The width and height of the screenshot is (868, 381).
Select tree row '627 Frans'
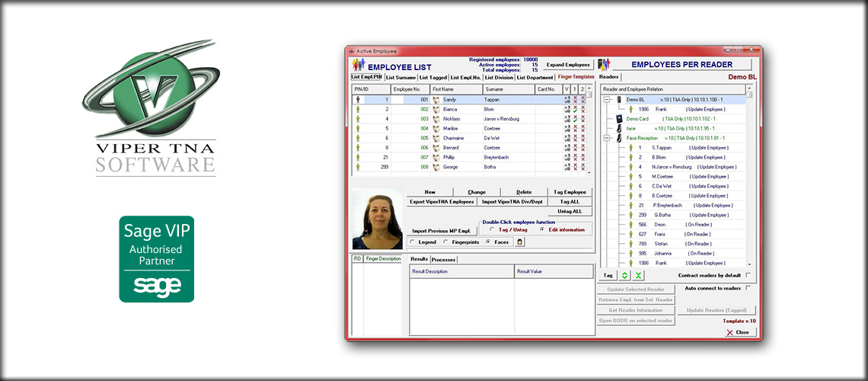[x=675, y=234]
